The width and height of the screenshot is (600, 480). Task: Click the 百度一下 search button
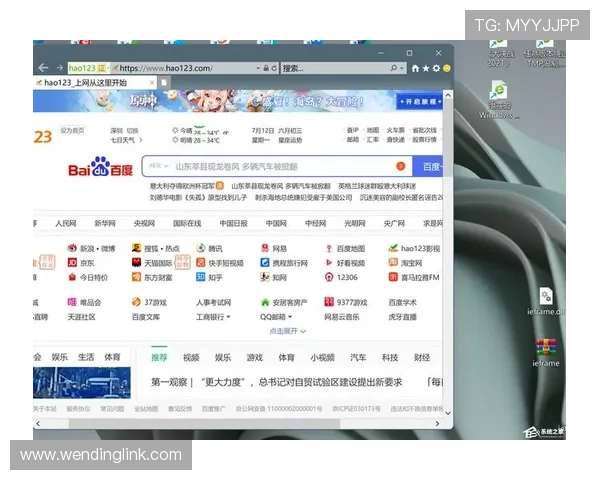[x=428, y=167]
